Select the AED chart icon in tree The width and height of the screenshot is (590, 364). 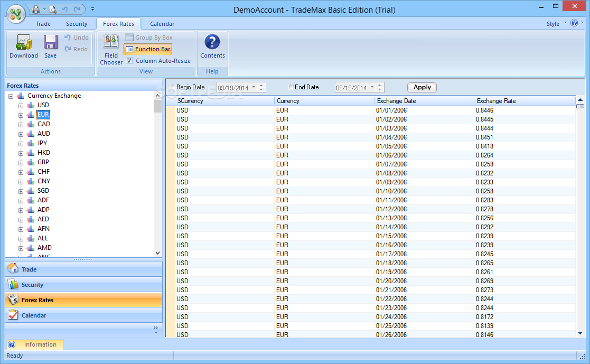click(x=31, y=219)
